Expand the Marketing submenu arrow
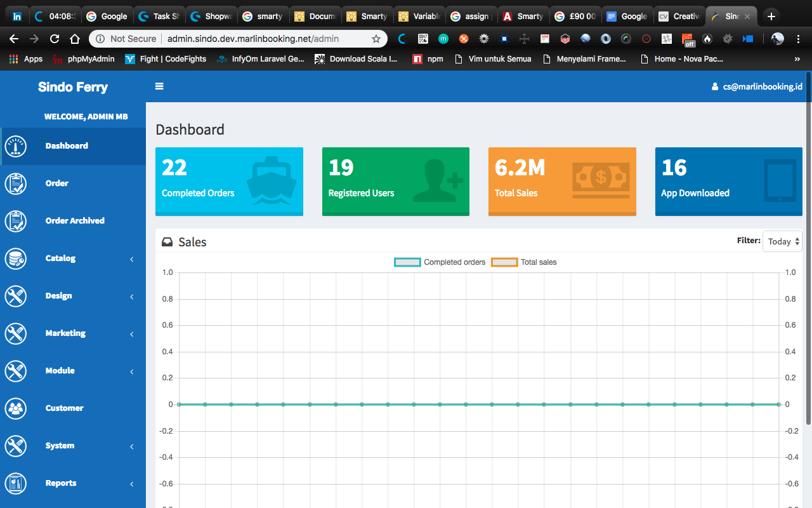This screenshot has height=508, width=812. tap(132, 334)
